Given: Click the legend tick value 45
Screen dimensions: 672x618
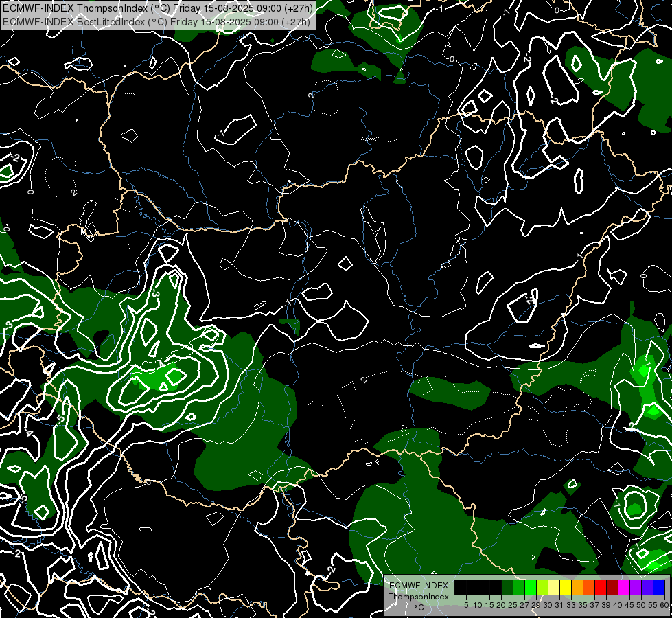Looking at the screenshot, I should tap(629, 605).
